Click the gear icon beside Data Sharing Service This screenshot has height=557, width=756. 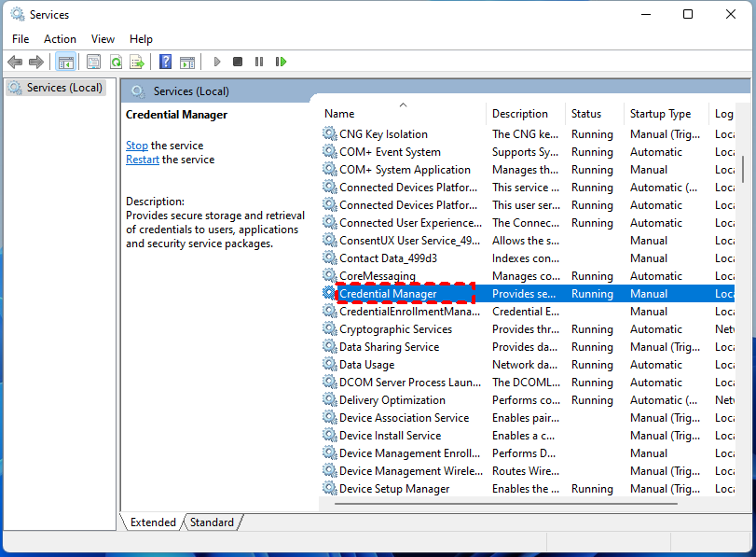point(330,346)
